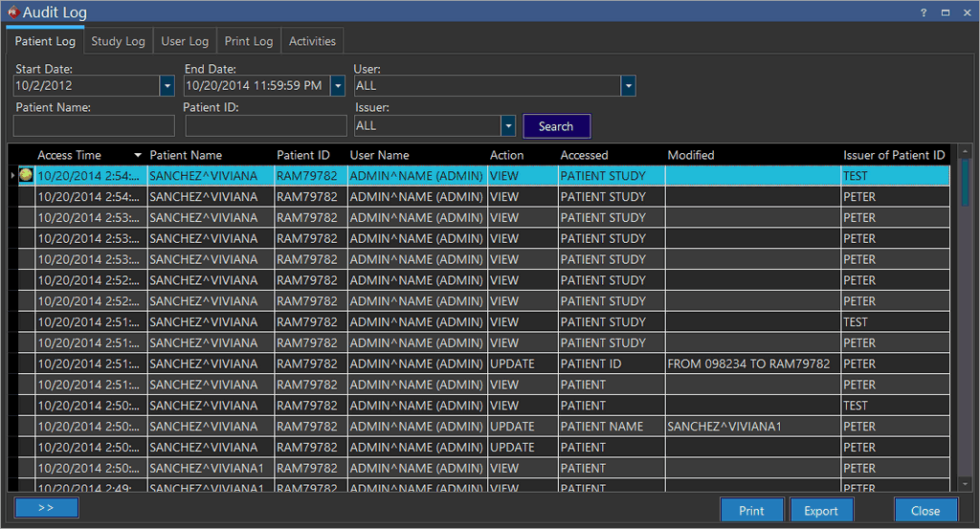Click the app logo icon in title bar
This screenshot has height=529, width=980.
(x=13, y=11)
